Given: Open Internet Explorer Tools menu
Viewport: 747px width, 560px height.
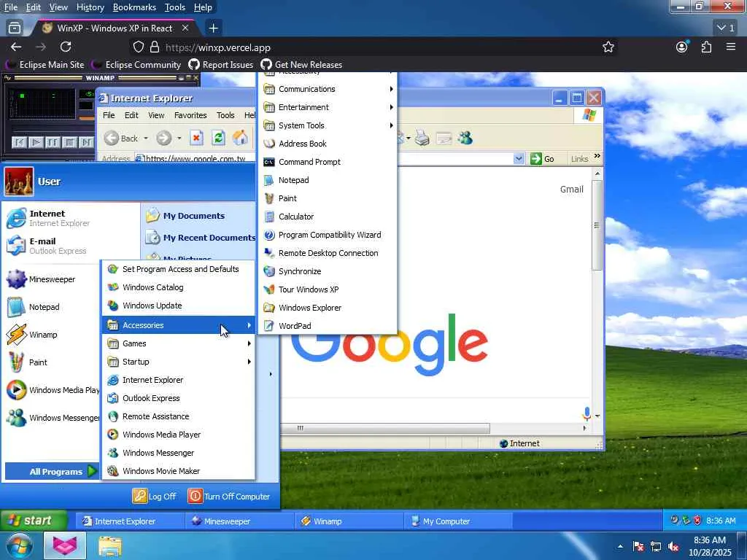Looking at the screenshot, I should pos(225,115).
